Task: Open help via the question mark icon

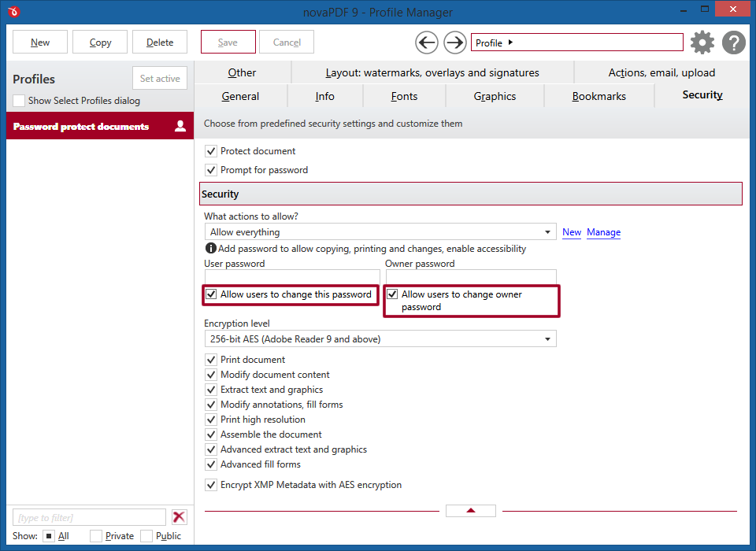Action: 734,43
